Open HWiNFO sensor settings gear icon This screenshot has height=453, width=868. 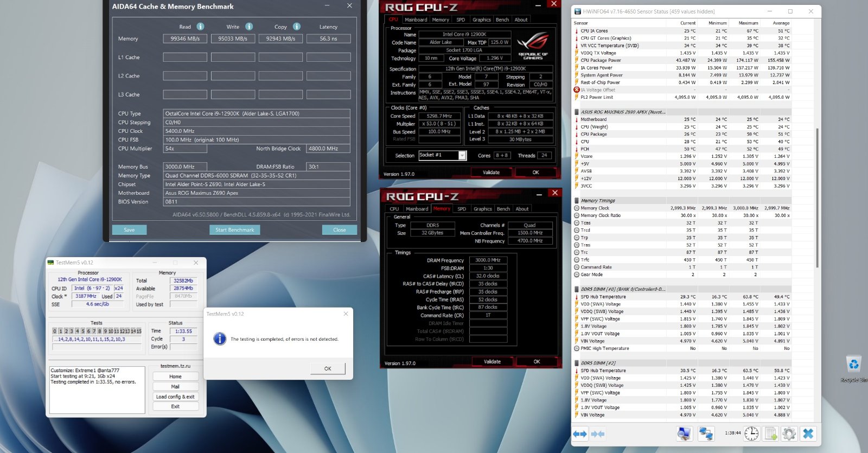pyautogui.click(x=789, y=433)
